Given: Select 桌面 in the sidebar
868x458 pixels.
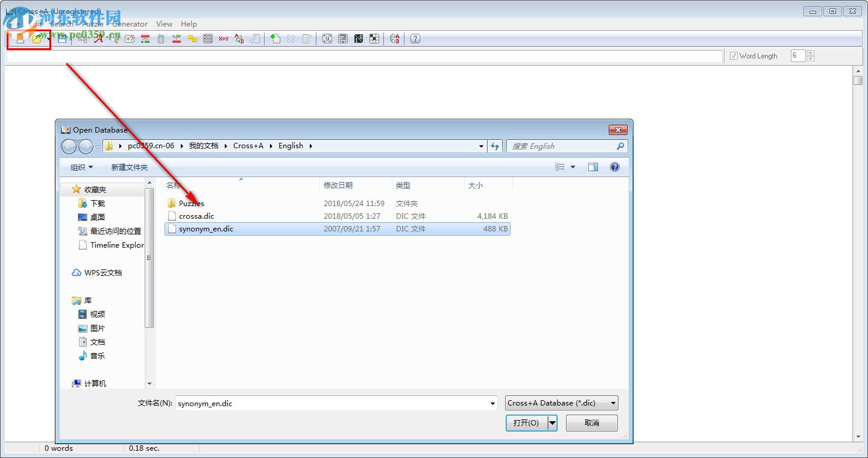Looking at the screenshot, I should (97, 217).
